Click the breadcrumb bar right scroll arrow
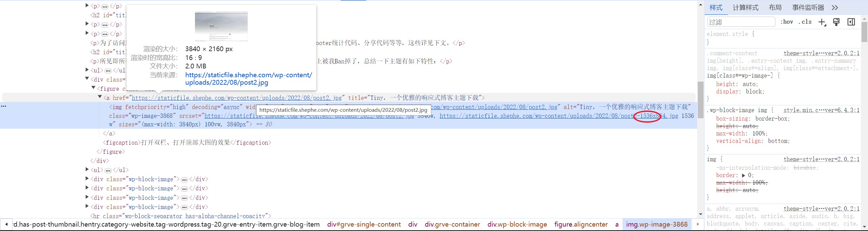The height and width of the screenshot is (231, 868). (697, 224)
